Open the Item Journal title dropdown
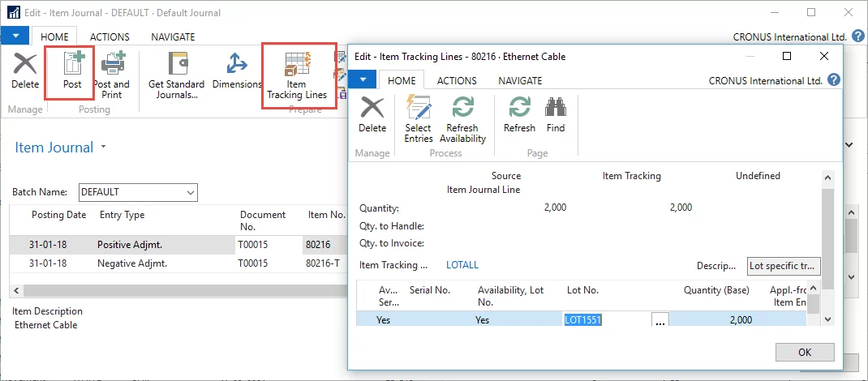868x381 pixels. [103, 148]
